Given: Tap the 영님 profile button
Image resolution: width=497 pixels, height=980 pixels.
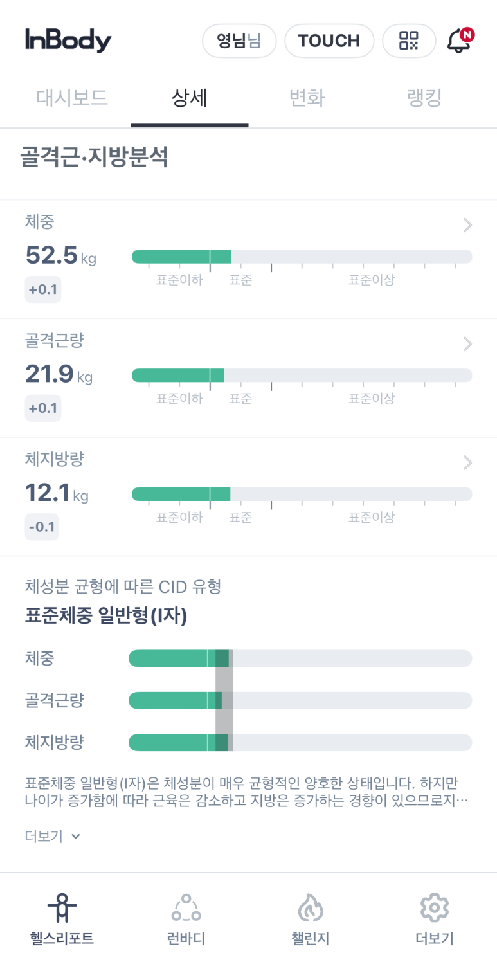Looking at the screenshot, I should (x=239, y=41).
